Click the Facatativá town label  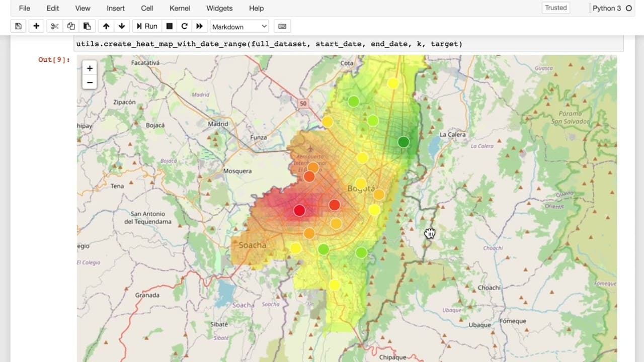[x=145, y=63]
